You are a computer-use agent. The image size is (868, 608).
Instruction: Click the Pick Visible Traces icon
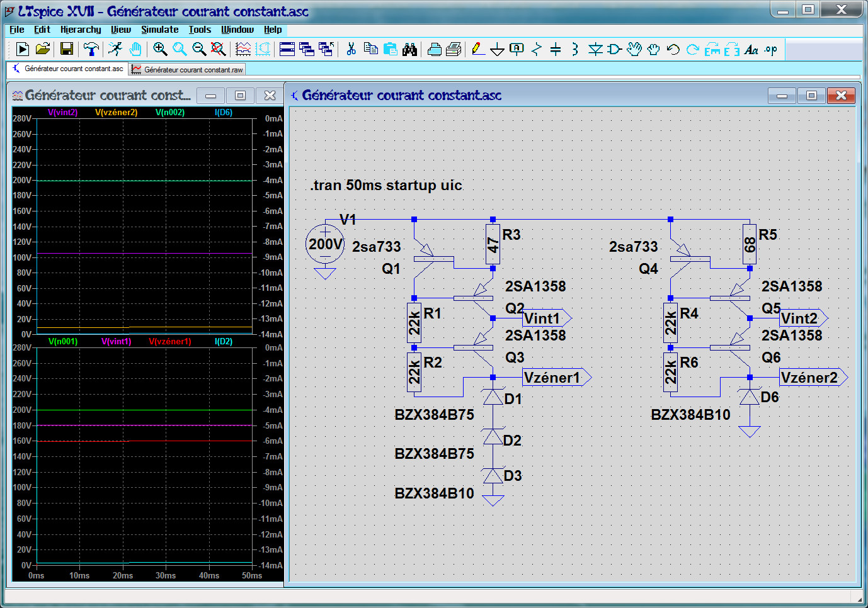click(243, 49)
